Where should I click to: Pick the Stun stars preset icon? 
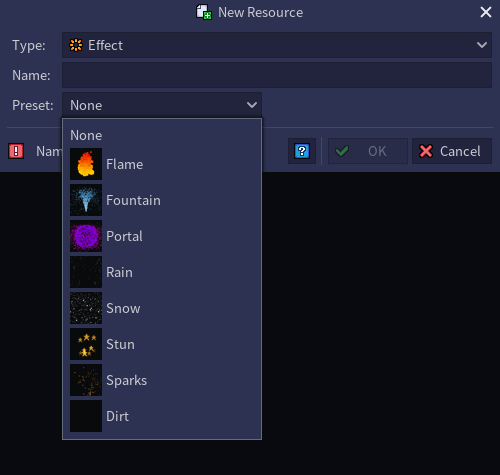coord(86,344)
